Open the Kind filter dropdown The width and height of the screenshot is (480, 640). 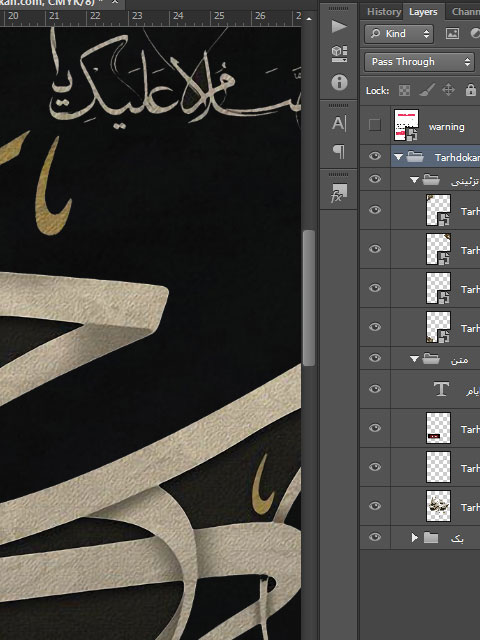click(x=399, y=33)
